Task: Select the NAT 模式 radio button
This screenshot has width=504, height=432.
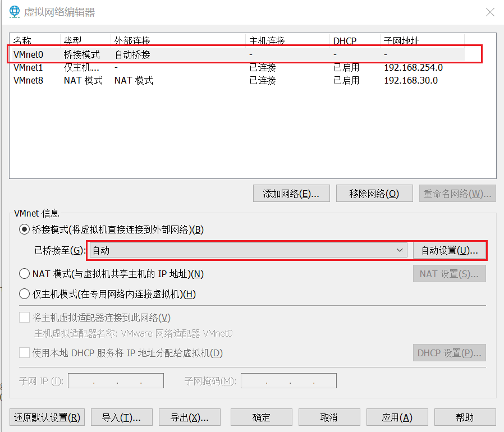Action: tap(25, 274)
